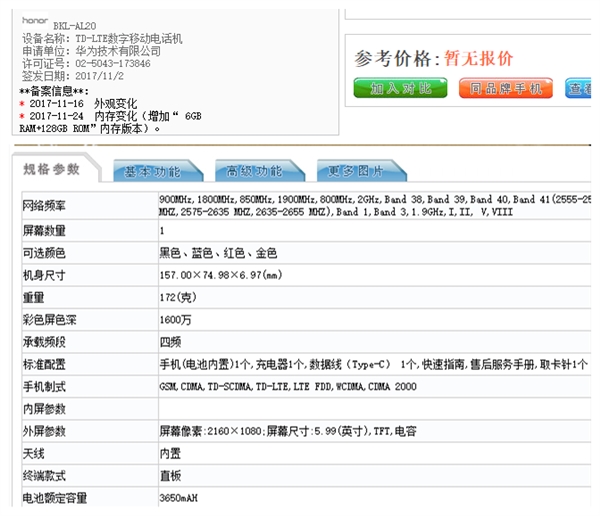Viewport: 600px width, 516px height.
Task: Click the blue button right of 同品牌手机
Action: [581, 88]
